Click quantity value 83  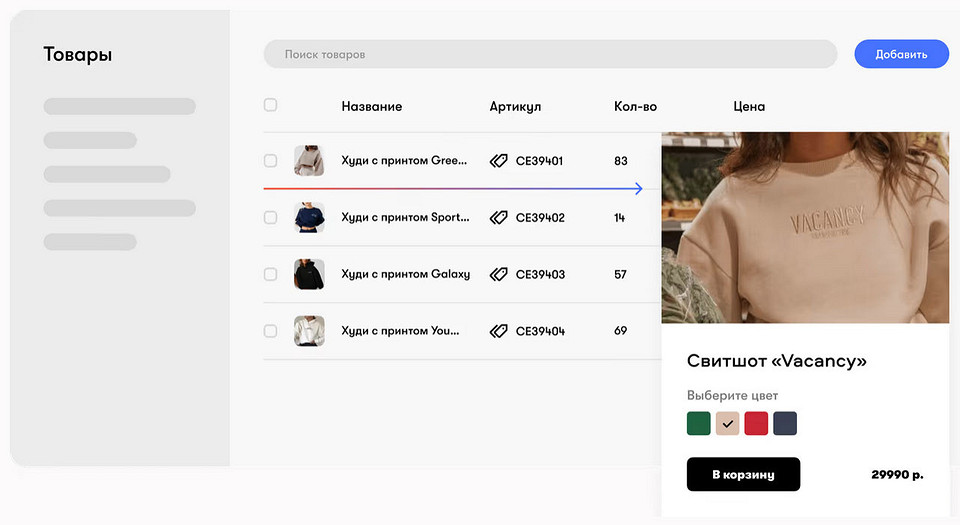pyautogui.click(x=621, y=161)
